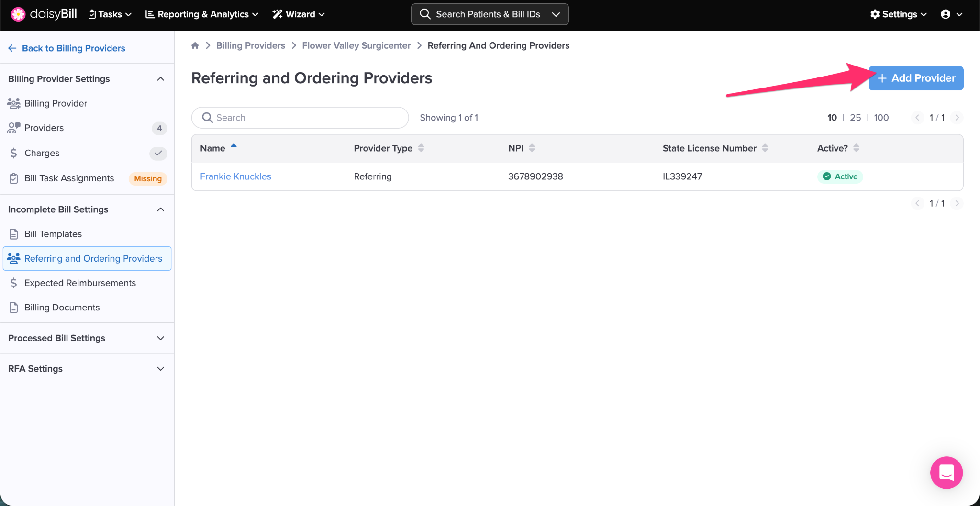Open Reporting & Analytics menu
The image size is (980, 506).
[201, 14]
